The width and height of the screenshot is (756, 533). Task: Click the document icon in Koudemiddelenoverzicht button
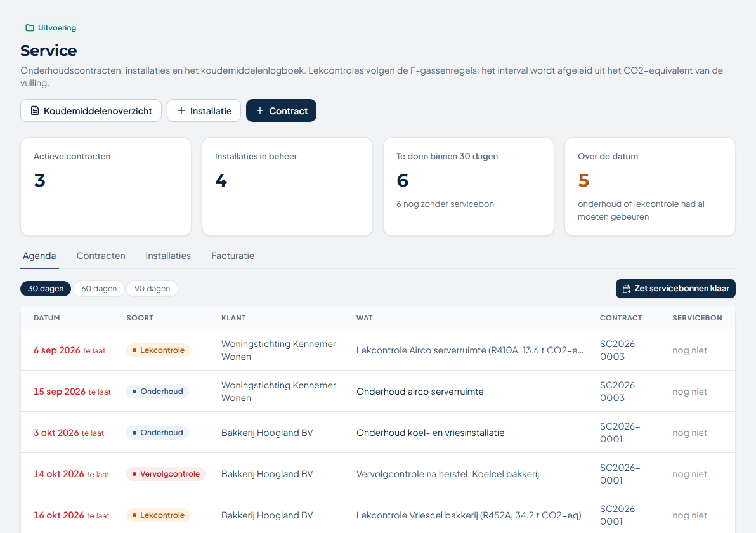[x=35, y=111]
